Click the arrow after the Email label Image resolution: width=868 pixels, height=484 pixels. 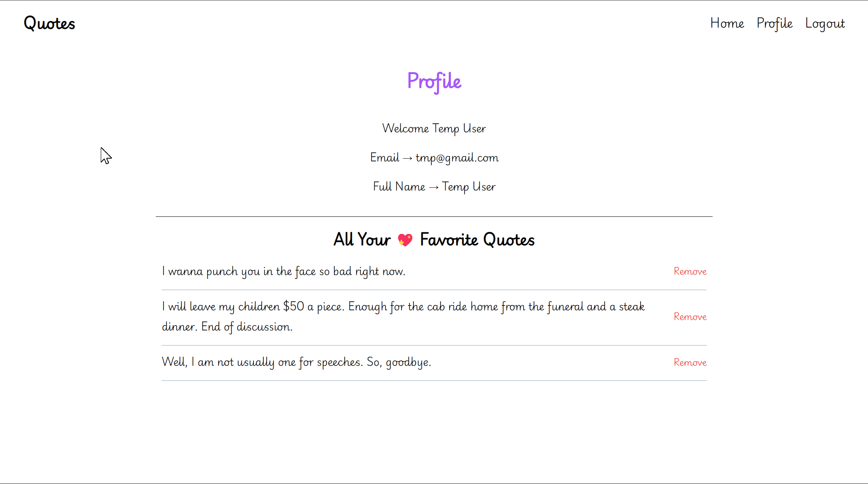(x=407, y=158)
